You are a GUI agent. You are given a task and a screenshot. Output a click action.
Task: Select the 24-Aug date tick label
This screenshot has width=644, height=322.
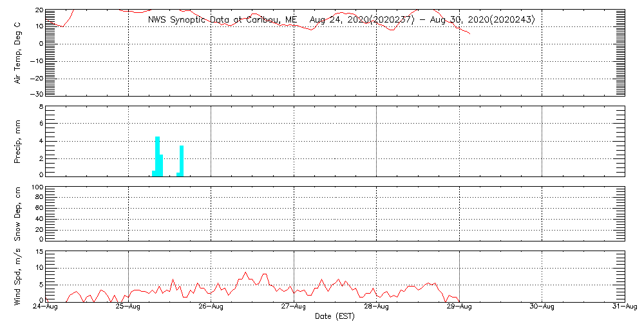click(46, 308)
